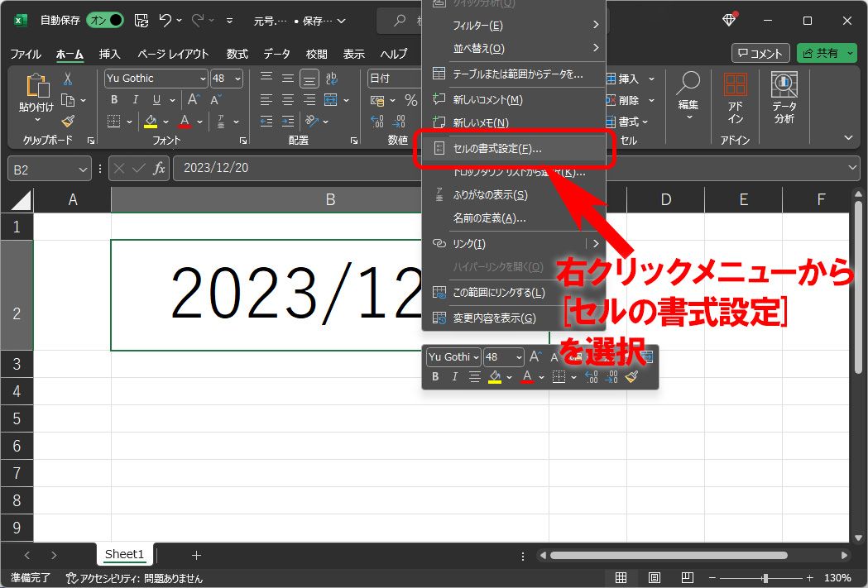Expand the Name Box dropdown showing B2

point(84,169)
